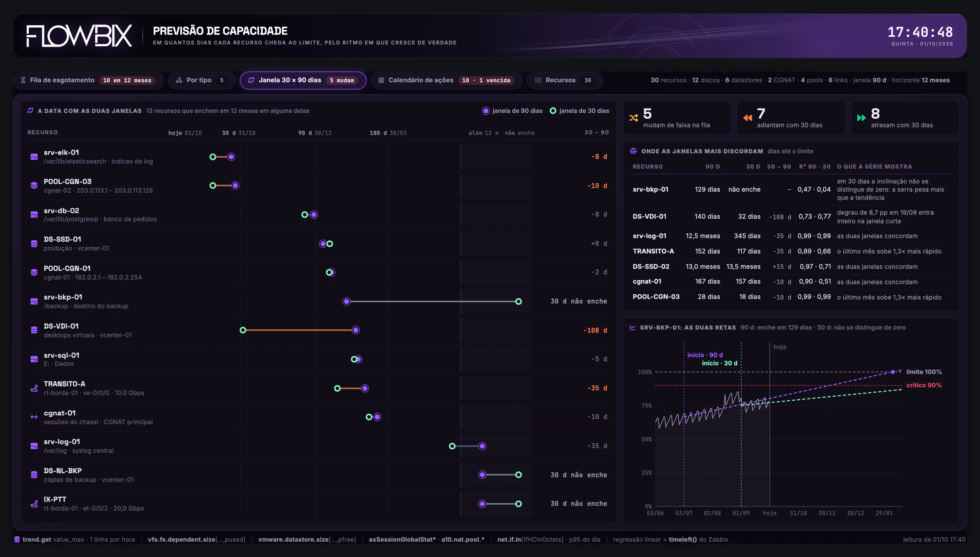Select the DS-SSD-02 row in the discordance table
The width and height of the screenshot is (980, 557).
[x=791, y=267]
